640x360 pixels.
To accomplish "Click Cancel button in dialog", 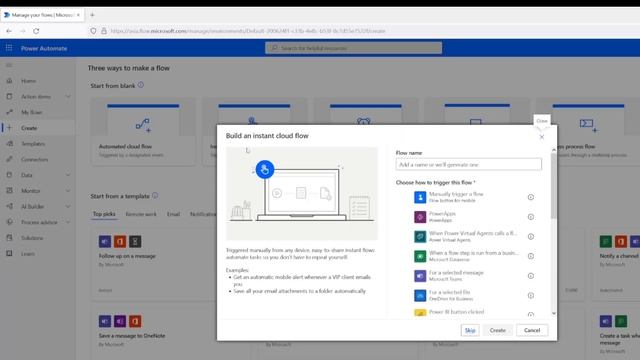I will tap(532, 330).
